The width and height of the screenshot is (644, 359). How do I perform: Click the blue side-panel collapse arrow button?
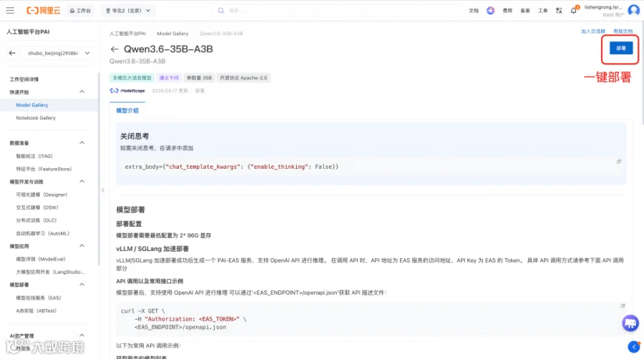pos(634,347)
